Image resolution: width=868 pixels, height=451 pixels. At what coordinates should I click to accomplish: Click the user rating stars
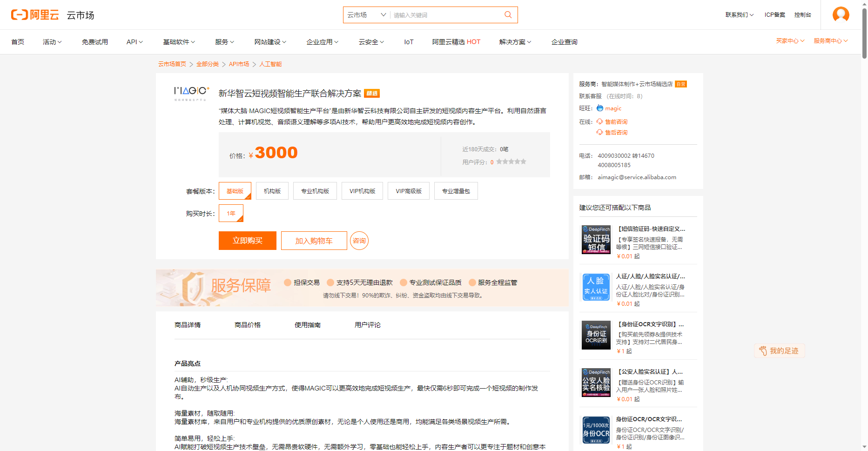[511, 162]
